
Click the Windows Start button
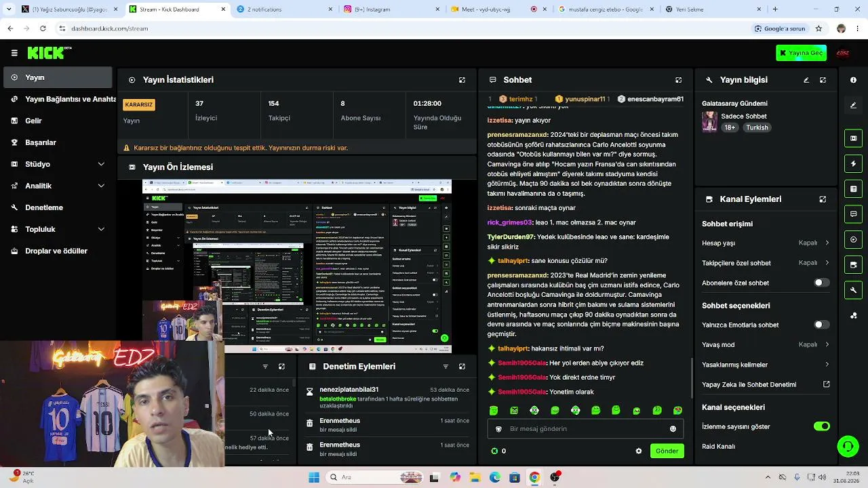pos(314,477)
